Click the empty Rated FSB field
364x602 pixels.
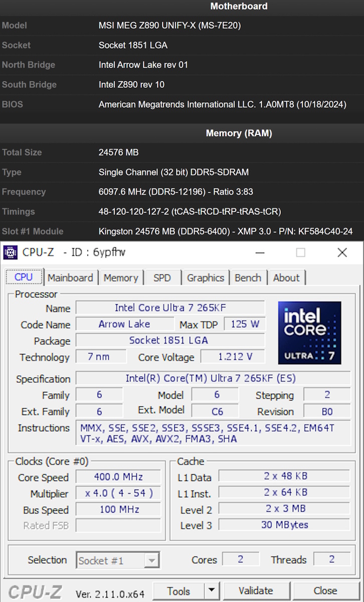click(118, 526)
